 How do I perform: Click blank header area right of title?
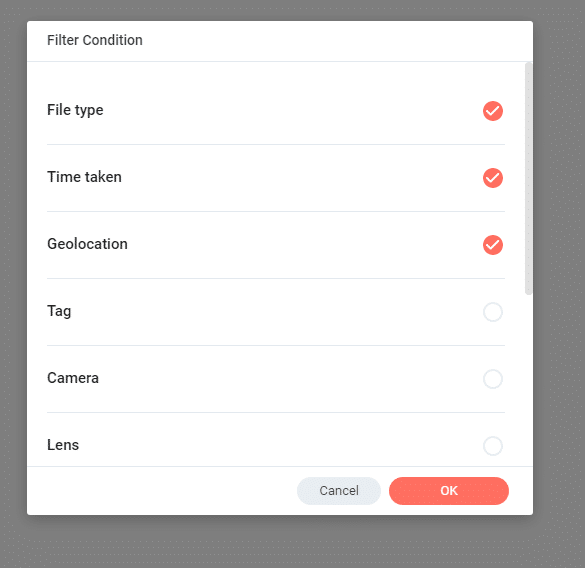point(336,40)
